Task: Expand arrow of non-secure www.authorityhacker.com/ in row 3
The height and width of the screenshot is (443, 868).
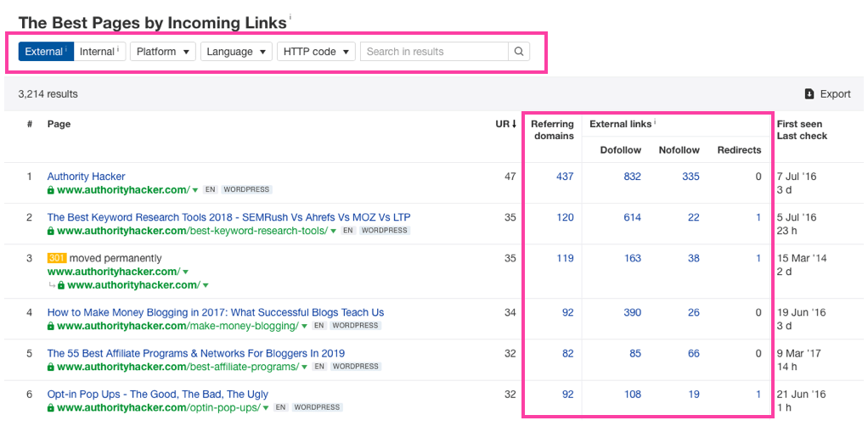Action: pos(185,272)
